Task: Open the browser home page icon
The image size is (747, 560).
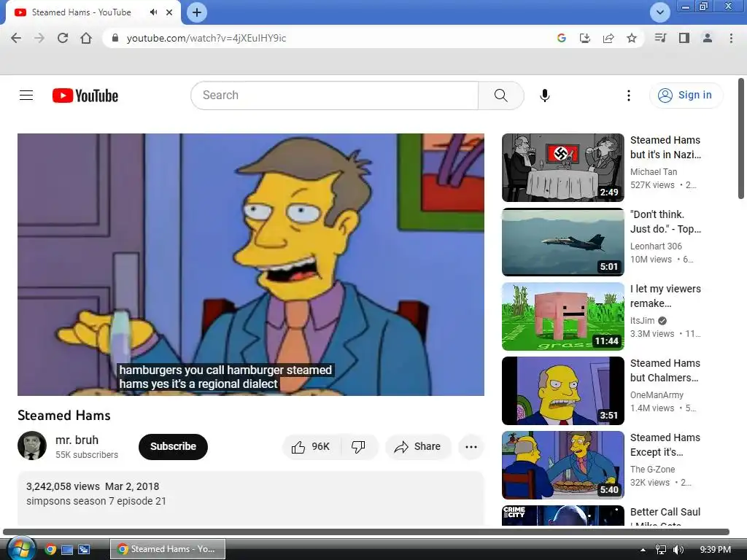Action: click(x=86, y=38)
